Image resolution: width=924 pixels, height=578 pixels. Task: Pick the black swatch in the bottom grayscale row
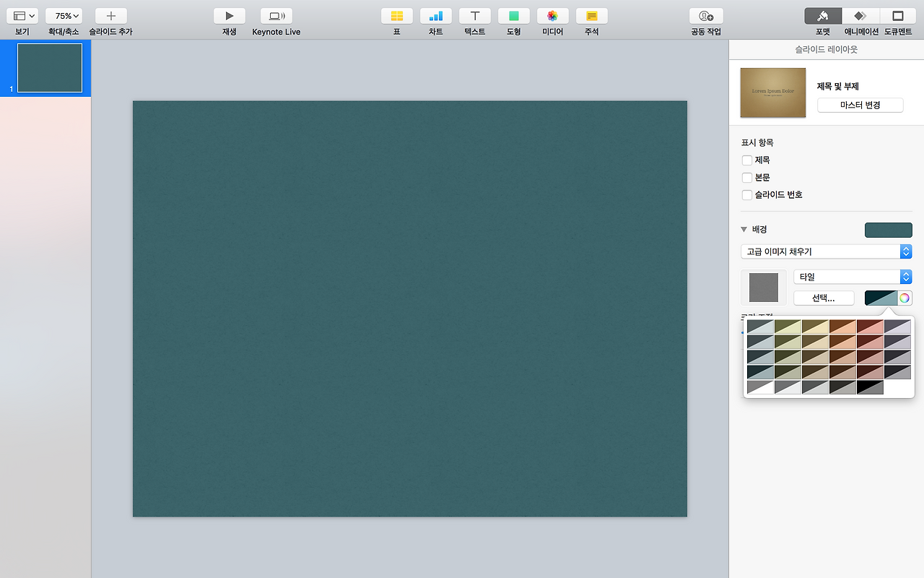tap(871, 387)
